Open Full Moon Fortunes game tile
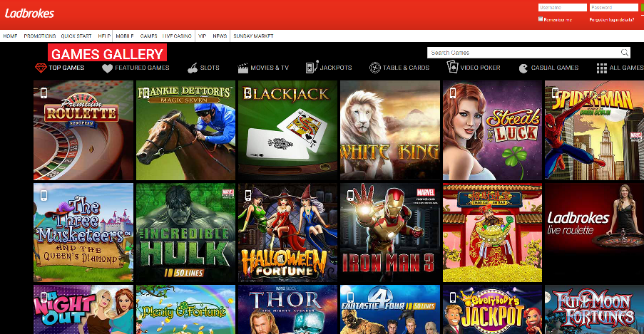This screenshot has width=644, height=334. (594, 309)
